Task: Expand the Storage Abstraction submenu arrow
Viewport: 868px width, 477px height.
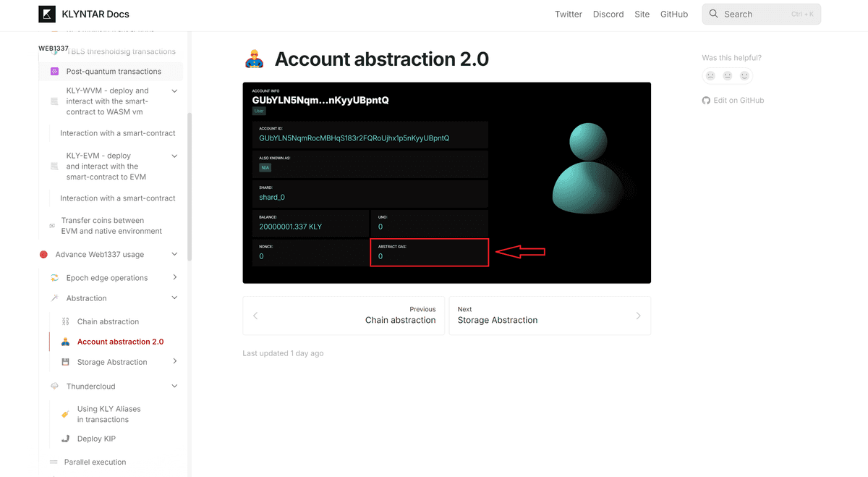Action: point(175,362)
